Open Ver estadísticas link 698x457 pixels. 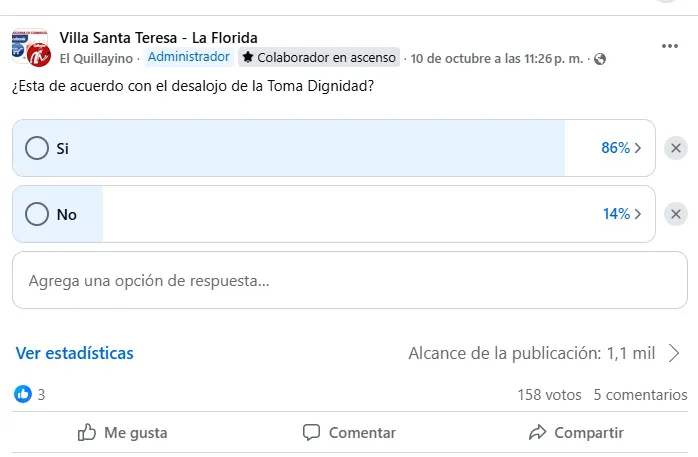75,353
